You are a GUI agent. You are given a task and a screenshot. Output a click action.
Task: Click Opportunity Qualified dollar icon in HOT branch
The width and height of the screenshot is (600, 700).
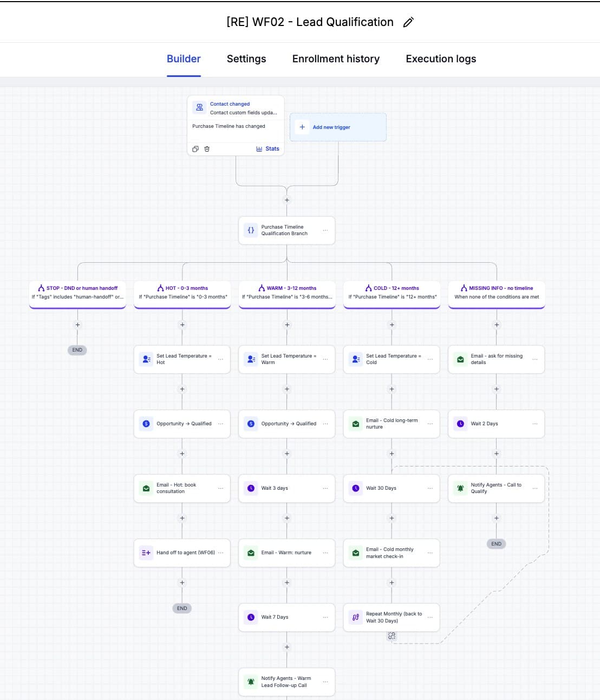(x=146, y=424)
